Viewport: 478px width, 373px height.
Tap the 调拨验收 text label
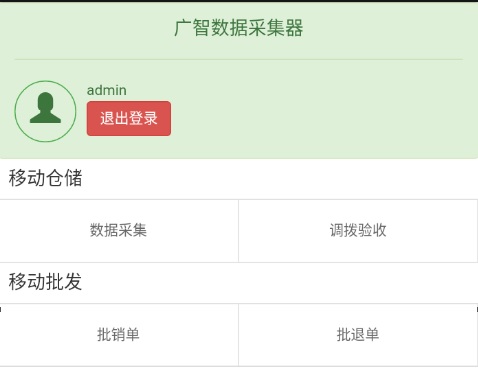pyautogui.click(x=358, y=230)
